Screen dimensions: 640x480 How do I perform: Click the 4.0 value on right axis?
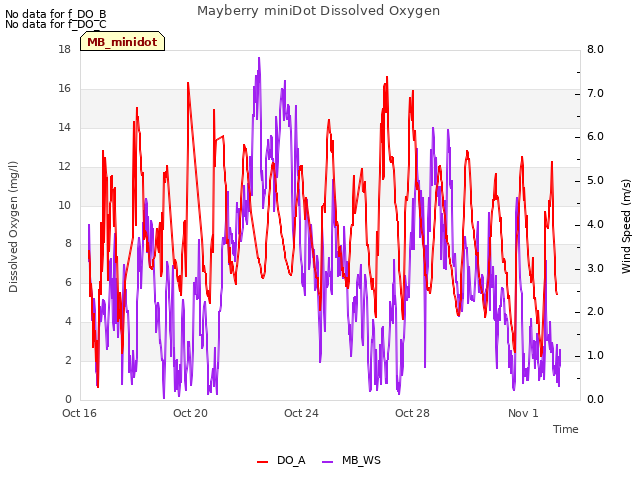point(595,224)
